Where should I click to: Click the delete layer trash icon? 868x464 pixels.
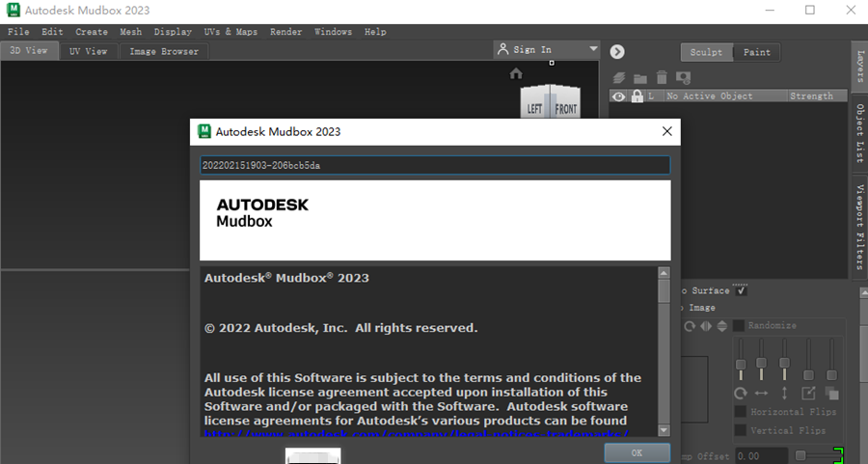[662, 77]
